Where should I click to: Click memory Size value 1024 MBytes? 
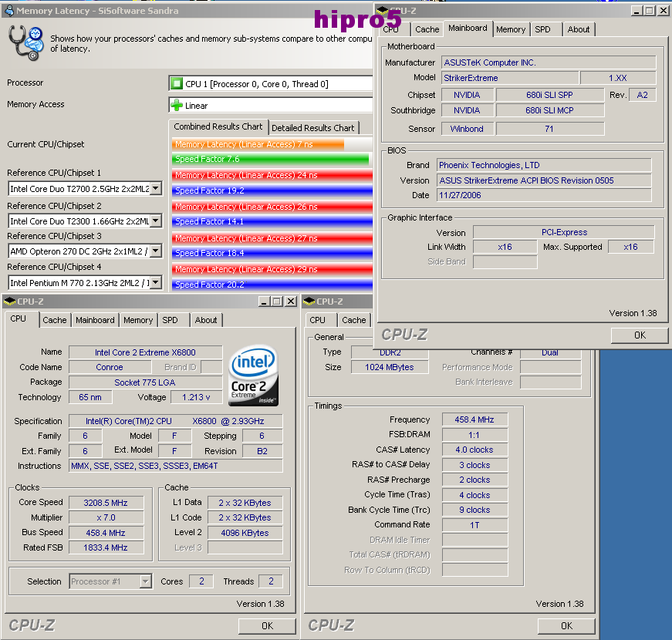390,367
